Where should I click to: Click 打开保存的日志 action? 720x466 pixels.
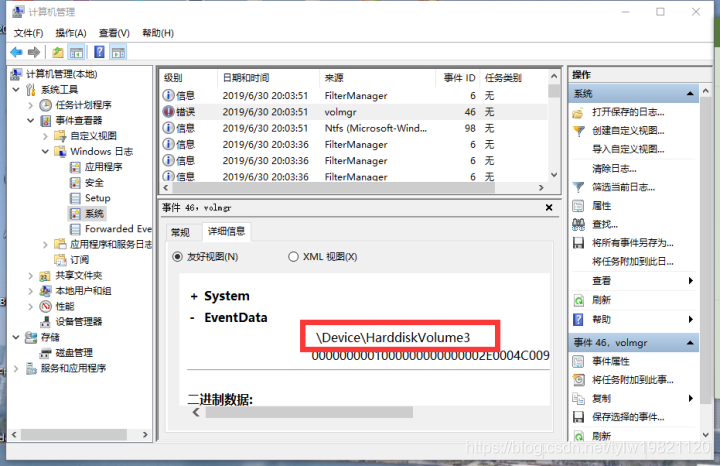pyautogui.click(x=628, y=112)
